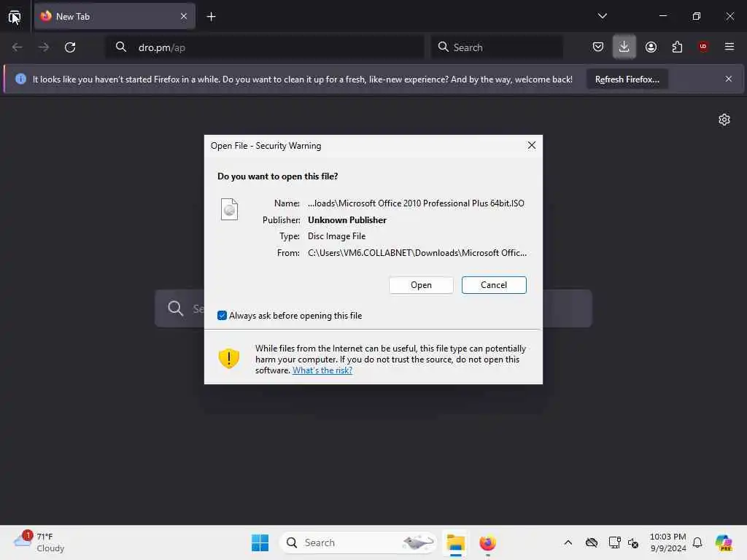Viewport: 747px width, 560px height.
Task: Open a new tab with plus button
Action: tap(211, 17)
